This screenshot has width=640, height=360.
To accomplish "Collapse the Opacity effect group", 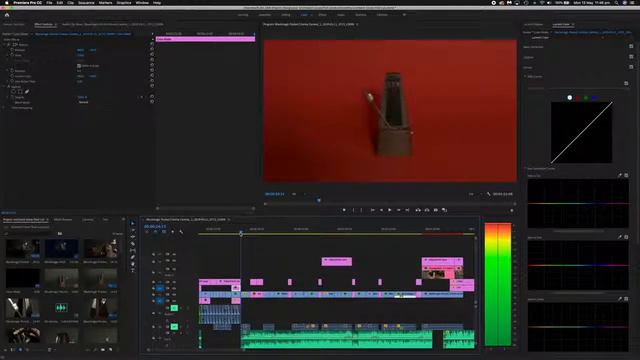I will point(4,87).
